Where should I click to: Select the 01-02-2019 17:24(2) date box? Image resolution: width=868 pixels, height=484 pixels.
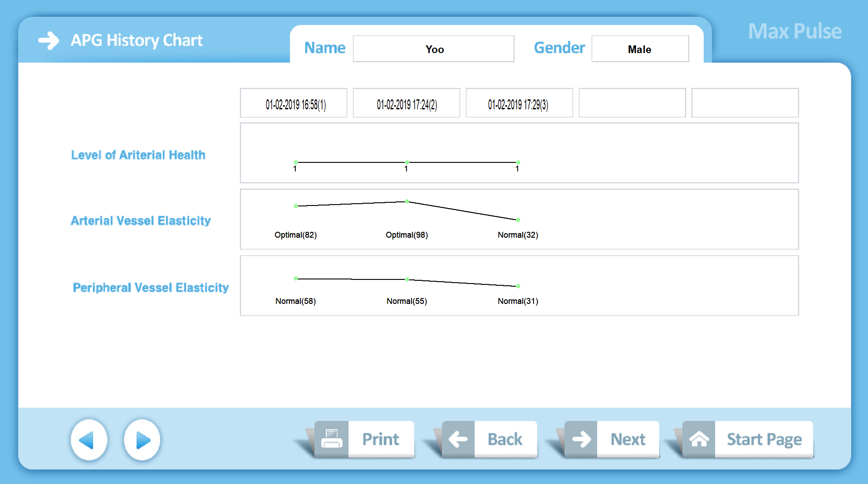tap(407, 103)
